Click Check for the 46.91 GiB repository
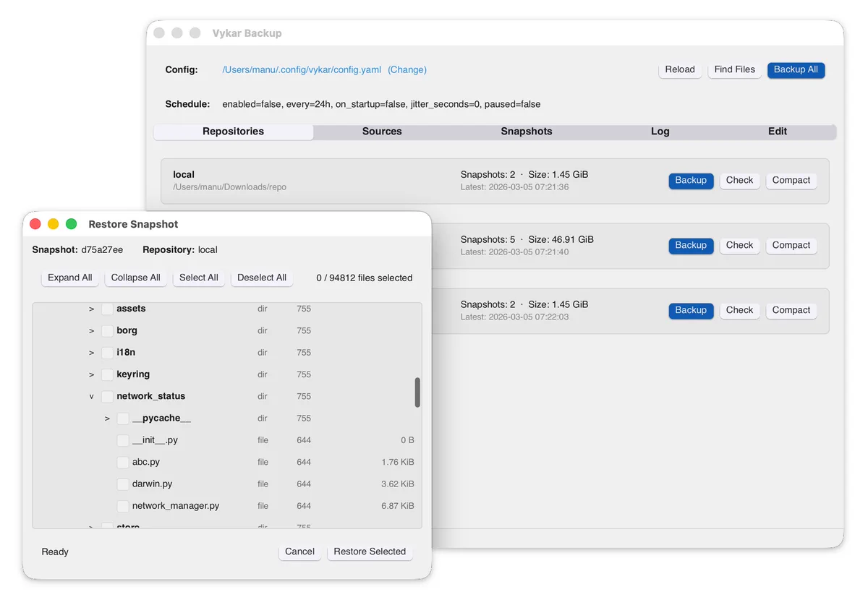 [x=740, y=246]
